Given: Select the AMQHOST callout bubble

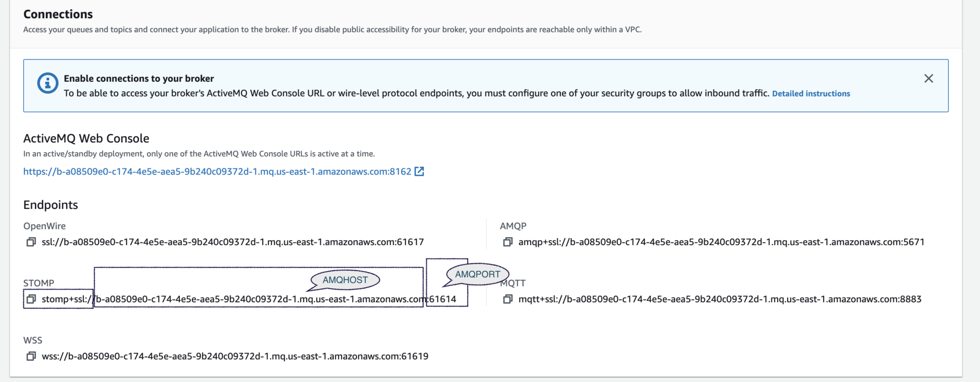Looking at the screenshot, I should (345, 280).
